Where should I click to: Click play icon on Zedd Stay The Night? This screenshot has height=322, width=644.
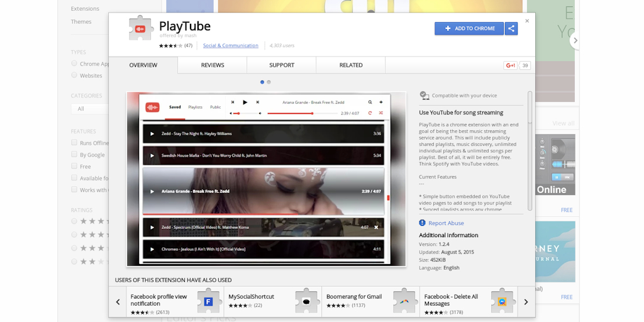pos(152,133)
